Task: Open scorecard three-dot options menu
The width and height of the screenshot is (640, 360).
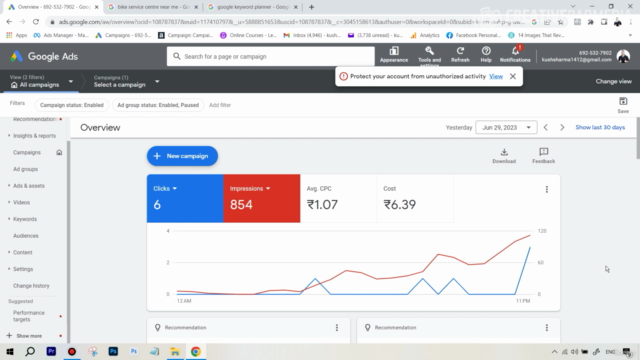Action: tap(547, 189)
